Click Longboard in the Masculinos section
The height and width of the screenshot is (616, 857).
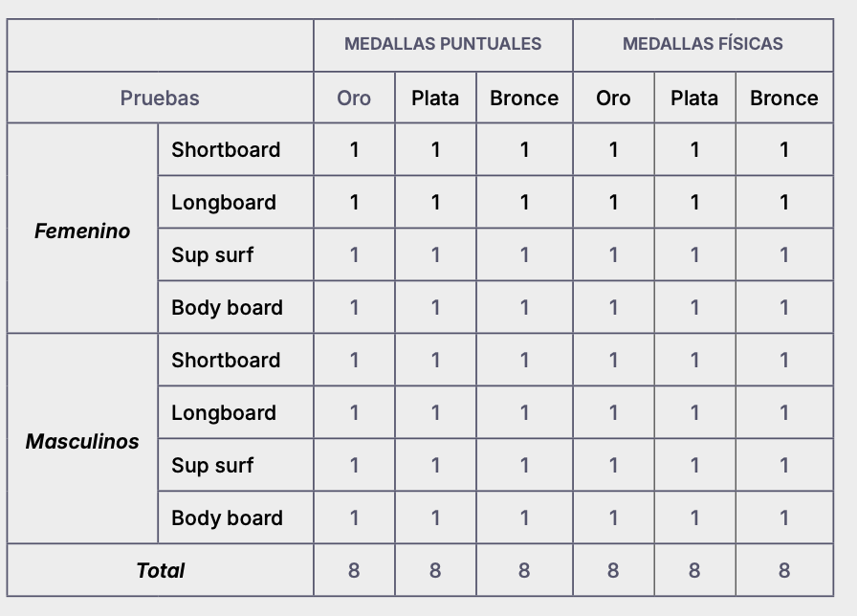[x=224, y=412]
